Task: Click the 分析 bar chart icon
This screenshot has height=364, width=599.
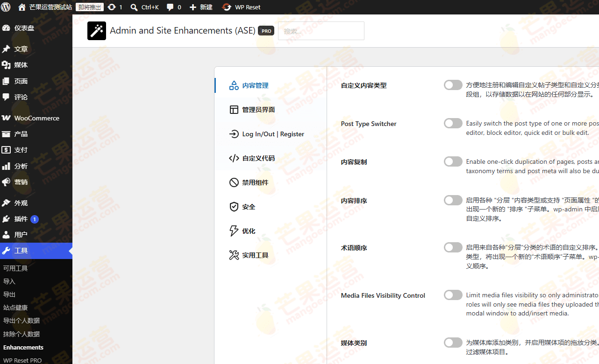Action: [6, 166]
